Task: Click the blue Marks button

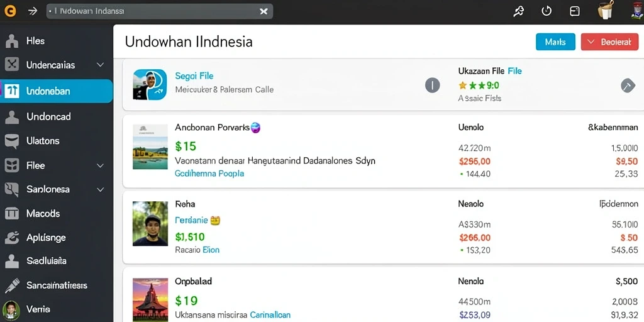Action: coord(555,42)
